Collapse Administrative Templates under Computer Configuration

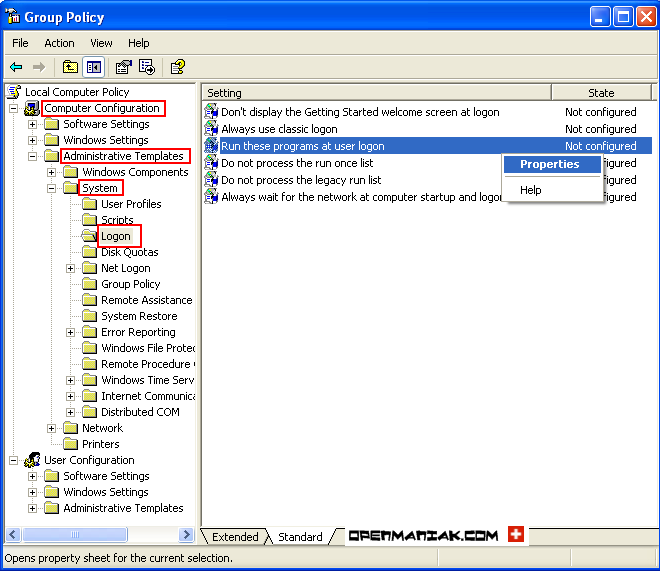pyautogui.click(x=32, y=157)
